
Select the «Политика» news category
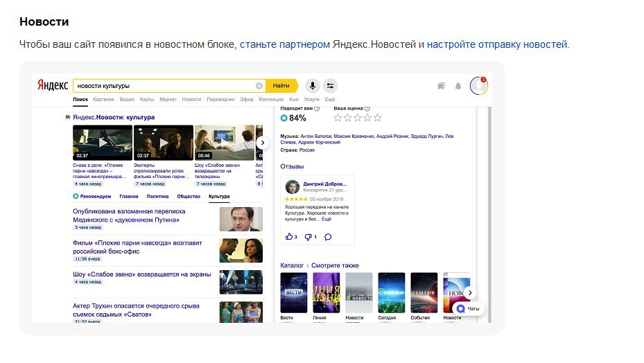coord(158,196)
